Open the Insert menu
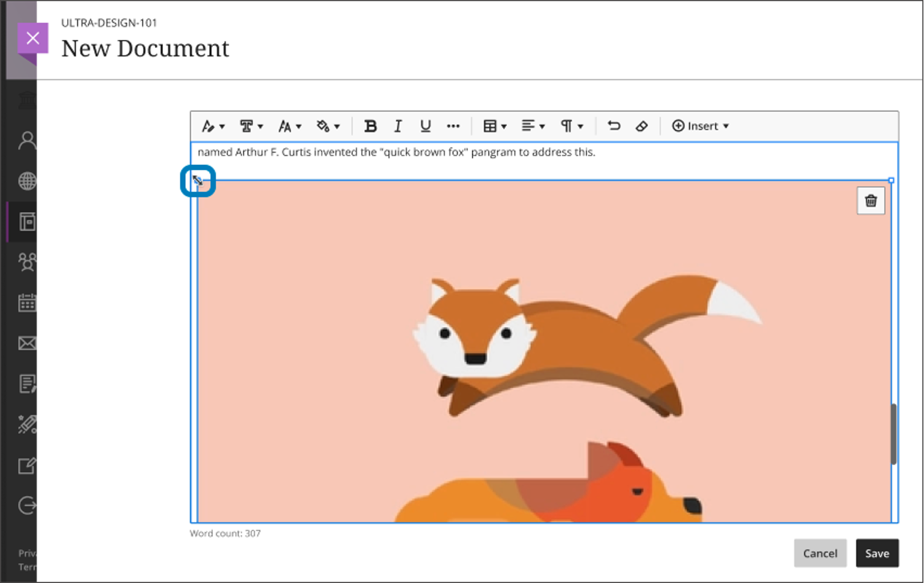Screen dimensions: 924x583 pos(700,126)
